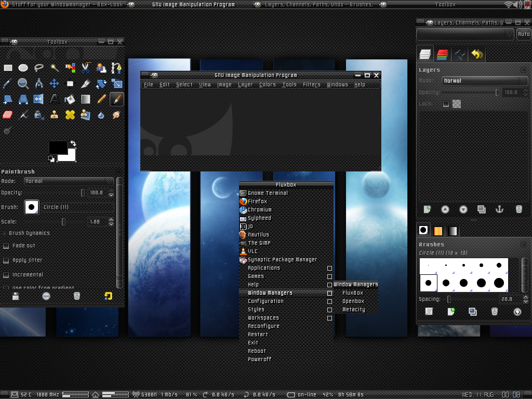The width and height of the screenshot is (532, 399).
Task: Switch to the Undo History tab
Action: coord(477,54)
